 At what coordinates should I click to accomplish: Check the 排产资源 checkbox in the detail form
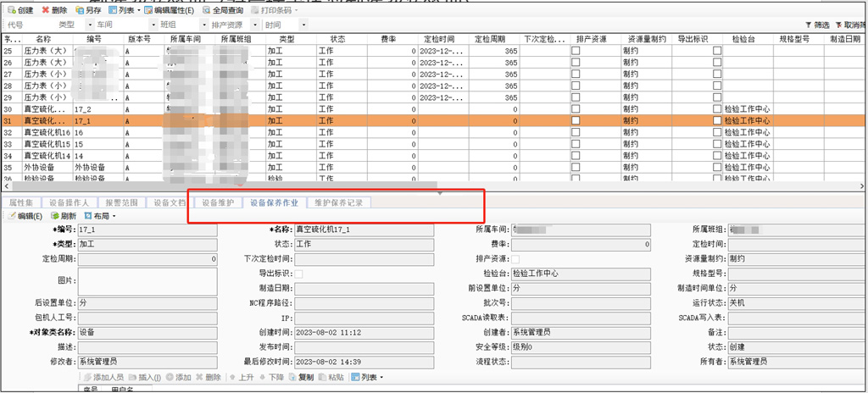coord(515,259)
